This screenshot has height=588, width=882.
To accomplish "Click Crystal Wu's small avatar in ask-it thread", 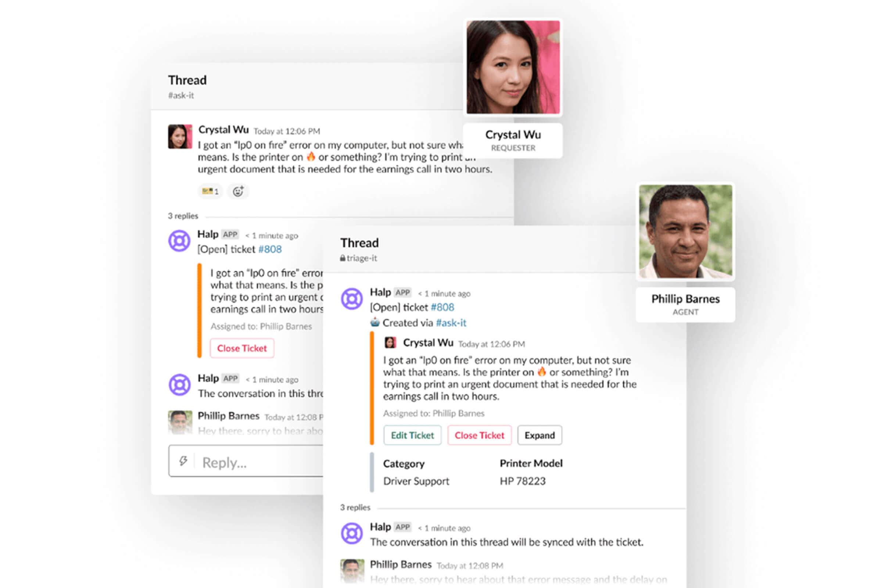I will pos(180,136).
